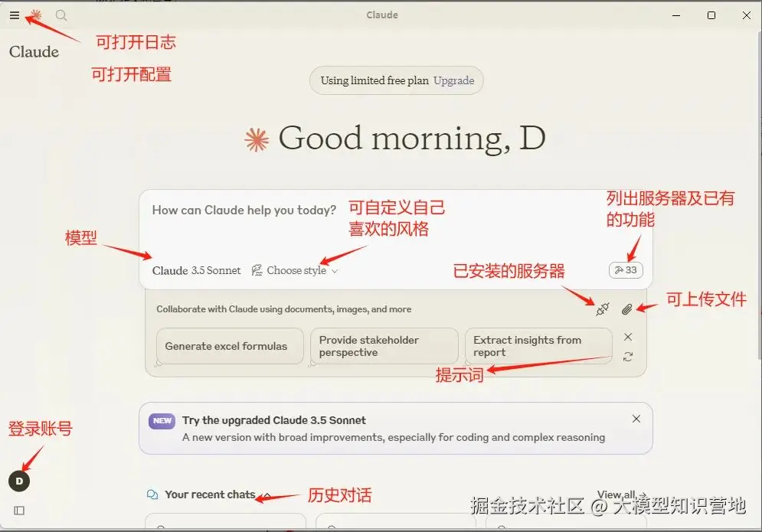Collapse the Your recent chats section

[x=267, y=495]
